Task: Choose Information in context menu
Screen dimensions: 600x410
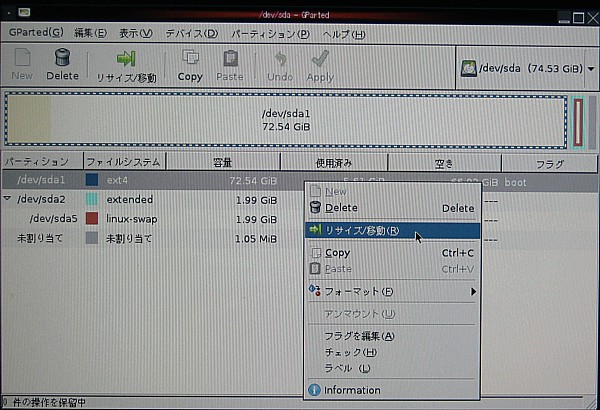Action: click(x=392, y=390)
